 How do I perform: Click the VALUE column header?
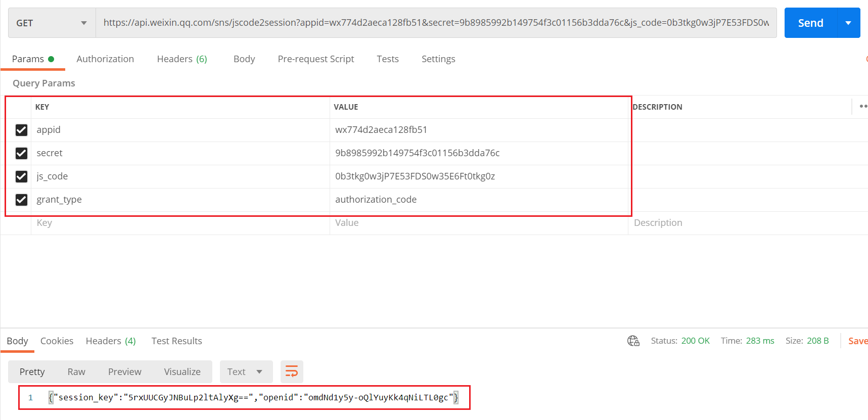pos(346,107)
